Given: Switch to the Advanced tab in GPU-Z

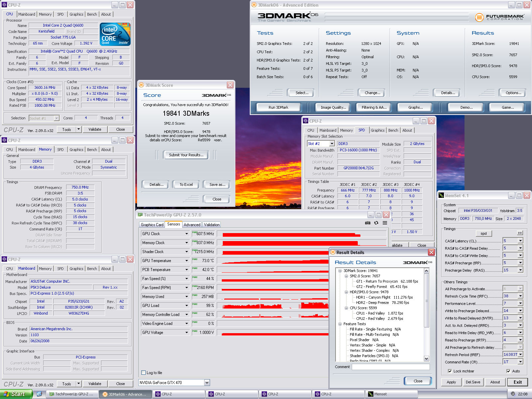Looking at the screenshot, I should [x=192, y=225].
